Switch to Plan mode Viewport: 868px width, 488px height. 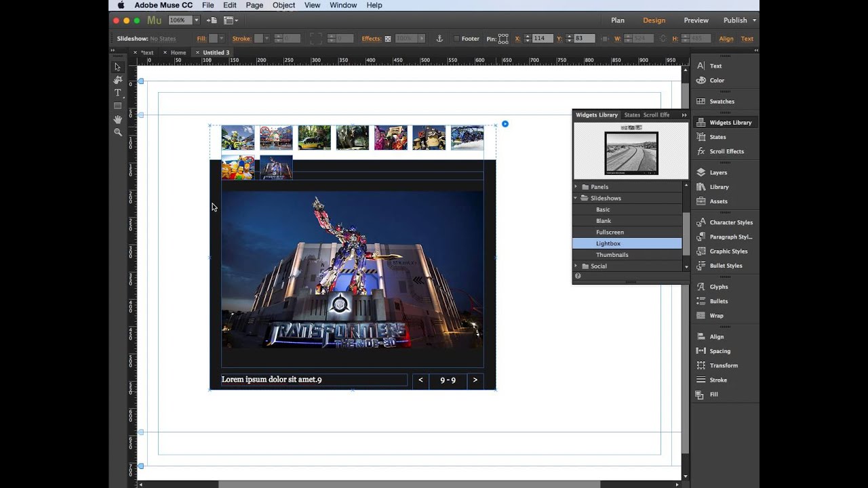click(x=618, y=20)
